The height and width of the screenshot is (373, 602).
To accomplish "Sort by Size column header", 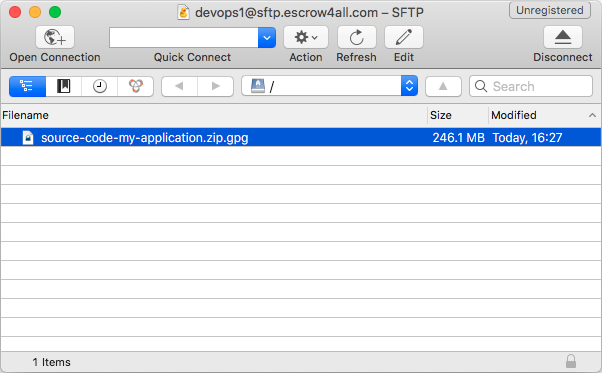I will pyautogui.click(x=458, y=115).
